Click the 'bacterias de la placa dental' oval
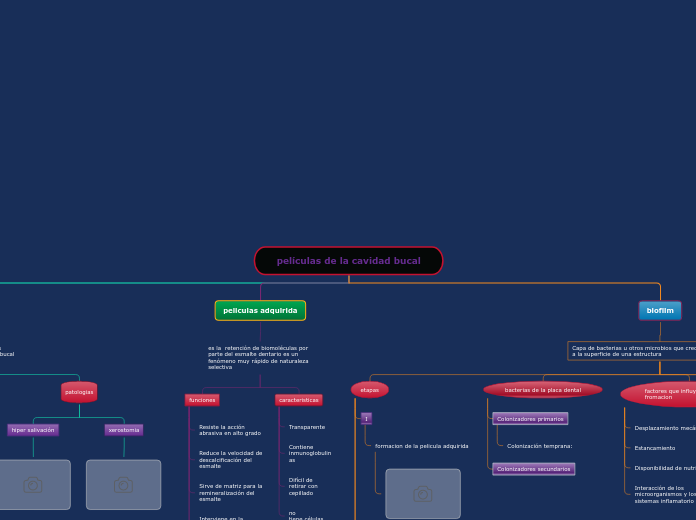Image resolution: width=696 pixels, height=520 pixels. click(543, 390)
